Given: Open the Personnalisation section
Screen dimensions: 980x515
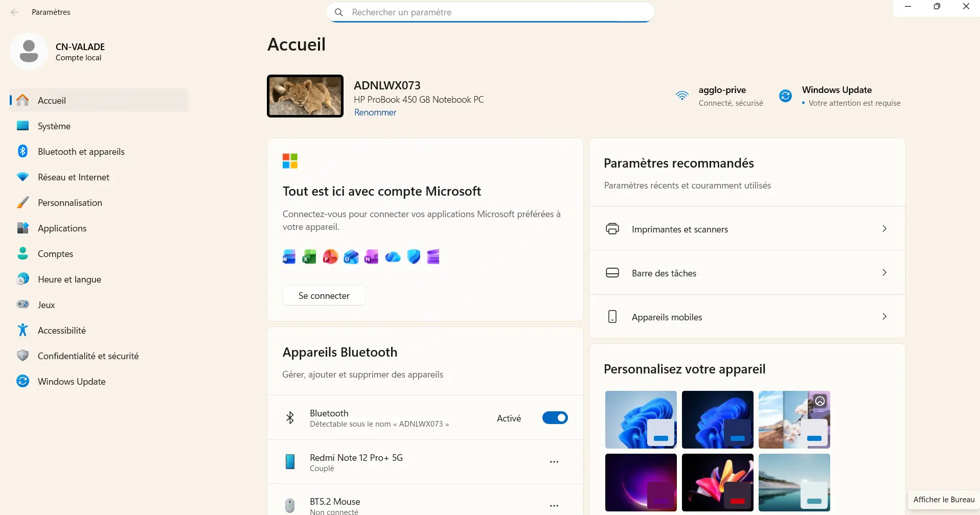Looking at the screenshot, I should (x=70, y=203).
